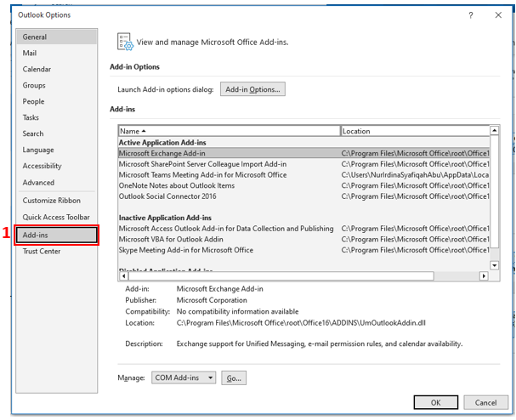Select Microsoft Teams Meeting Add-in row

303,175
